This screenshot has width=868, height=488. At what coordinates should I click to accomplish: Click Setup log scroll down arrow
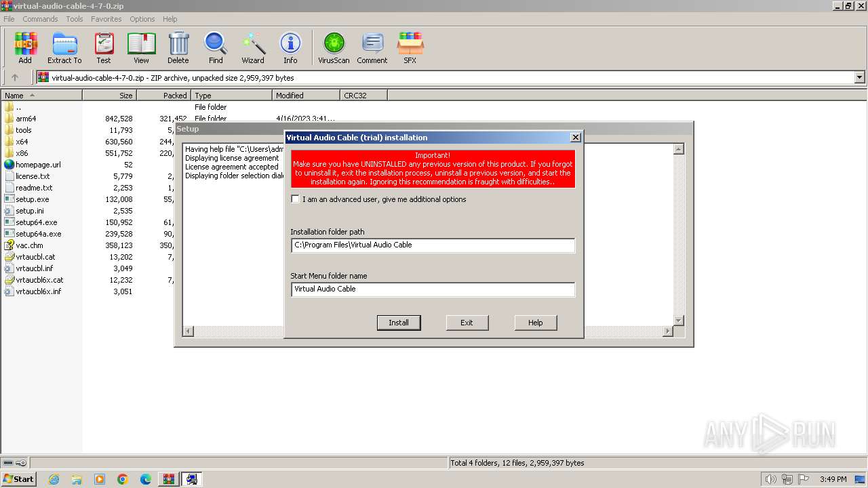pos(678,320)
